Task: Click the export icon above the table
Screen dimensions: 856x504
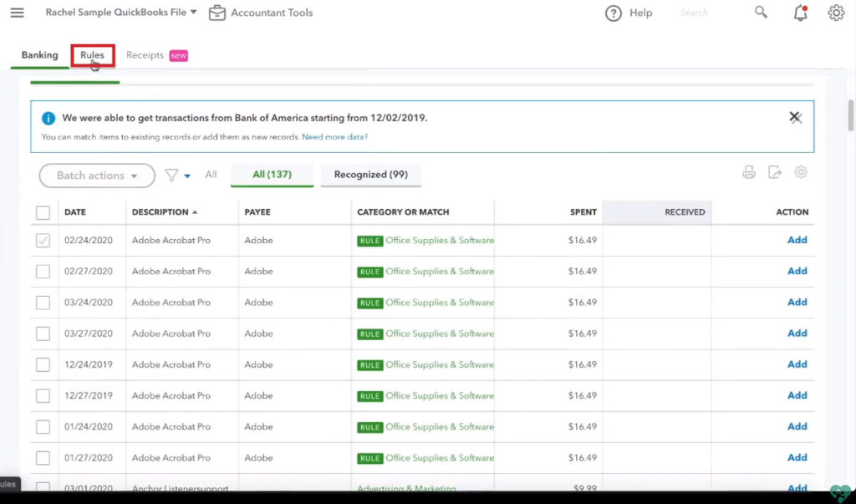Action: (775, 173)
